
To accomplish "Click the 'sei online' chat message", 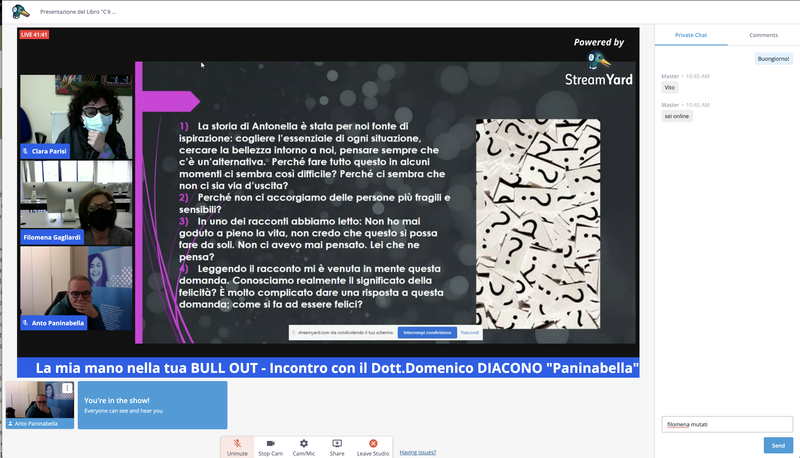I will point(677,116).
